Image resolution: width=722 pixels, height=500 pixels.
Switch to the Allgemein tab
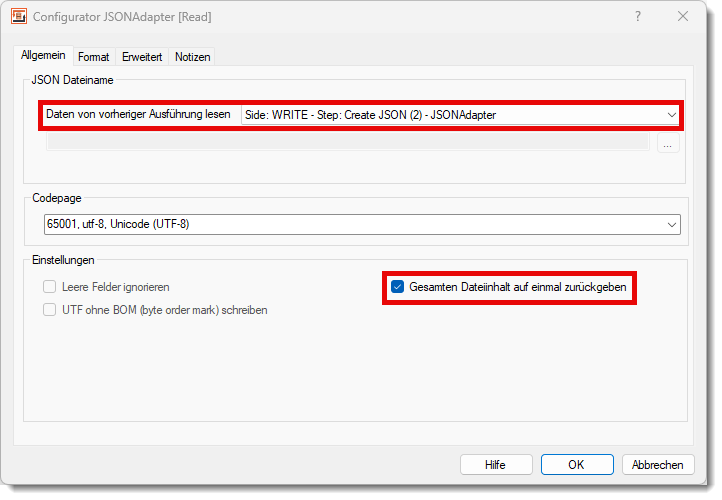click(43, 56)
